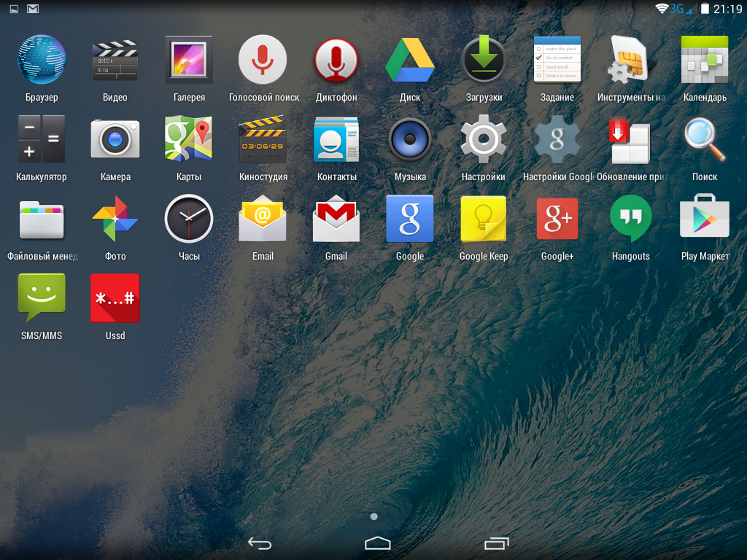Viewport: 747px width, 560px height.
Task: Open the Браузер globe app
Action: tap(42, 60)
